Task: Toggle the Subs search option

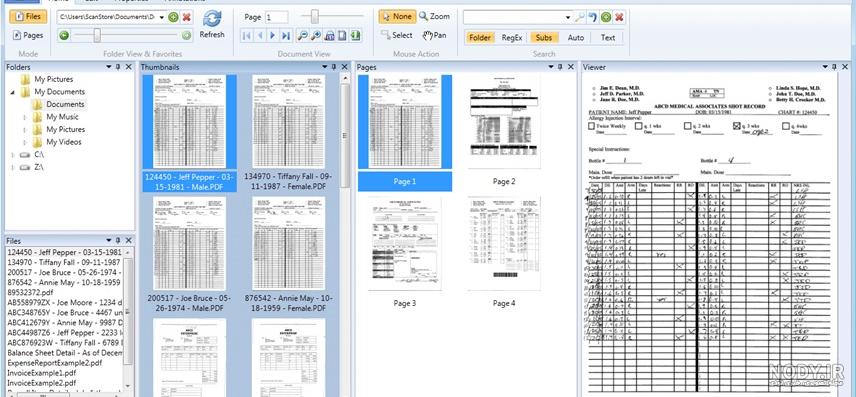Action: click(x=543, y=38)
